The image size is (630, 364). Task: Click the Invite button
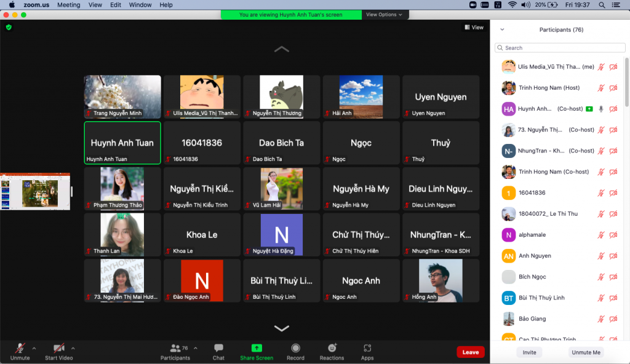tap(529, 352)
